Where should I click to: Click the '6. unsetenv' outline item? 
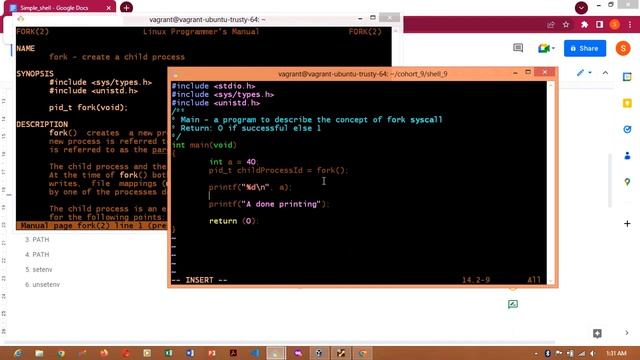[42, 284]
